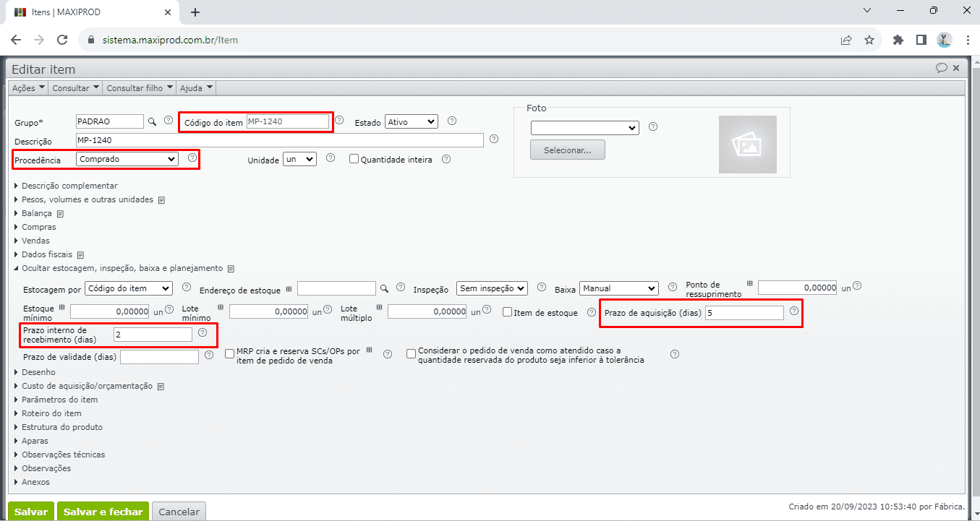Check MRP cria e reserva SCs/OPs checkbox
Screen dimensions: 980x521
coord(230,353)
